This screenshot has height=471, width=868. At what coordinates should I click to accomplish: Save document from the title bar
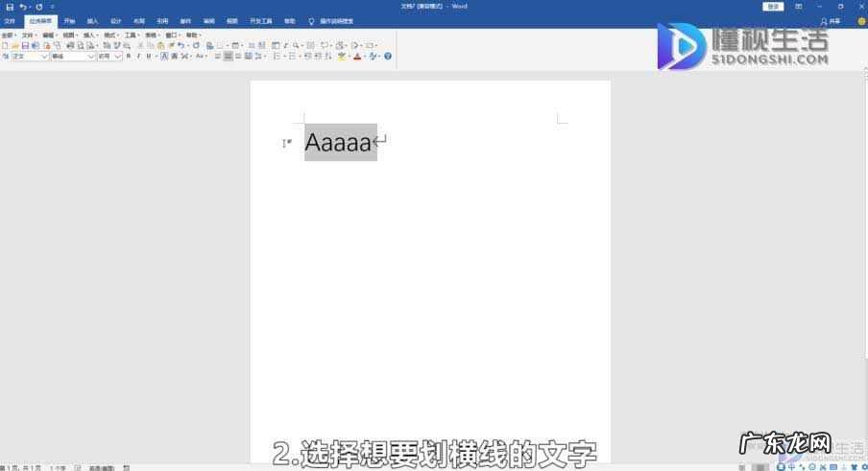click(x=10, y=7)
